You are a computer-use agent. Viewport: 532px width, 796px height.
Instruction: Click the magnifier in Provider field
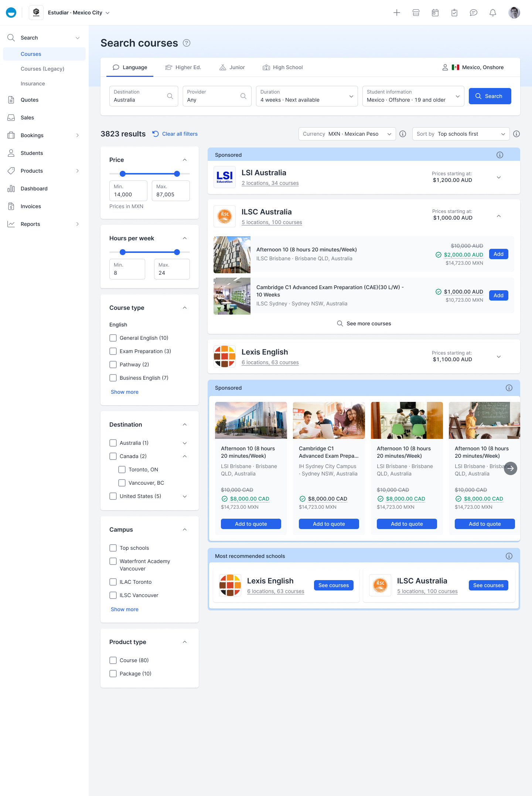tap(243, 96)
